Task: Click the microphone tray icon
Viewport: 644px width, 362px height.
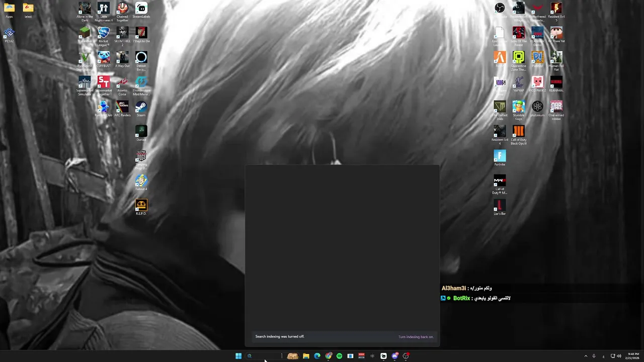Action: point(594,356)
